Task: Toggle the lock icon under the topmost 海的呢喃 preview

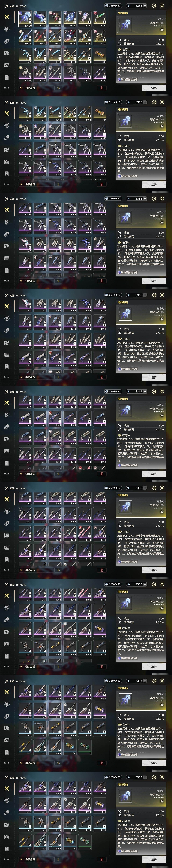Action: pyautogui.click(x=162, y=30)
